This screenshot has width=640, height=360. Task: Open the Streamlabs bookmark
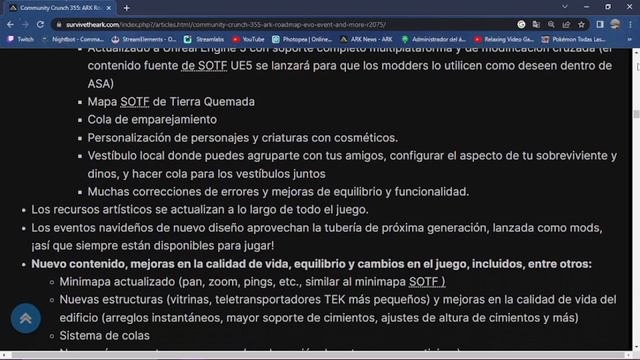(x=204, y=39)
